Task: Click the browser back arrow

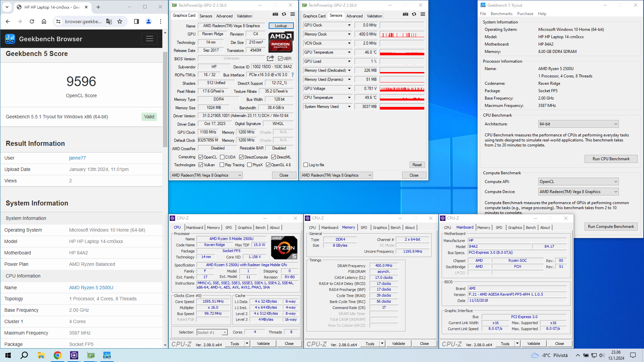Action: coord(8,21)
